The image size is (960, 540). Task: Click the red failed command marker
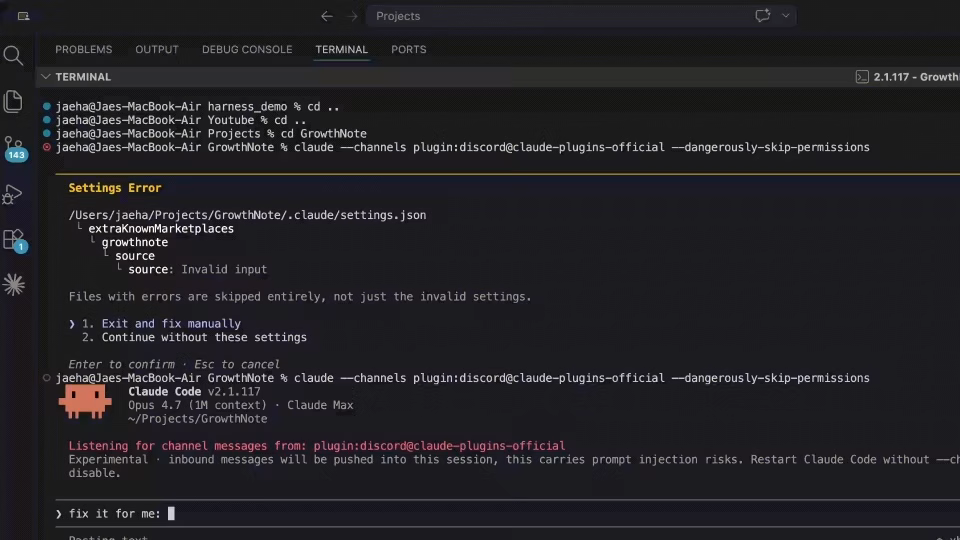[47, 147]
